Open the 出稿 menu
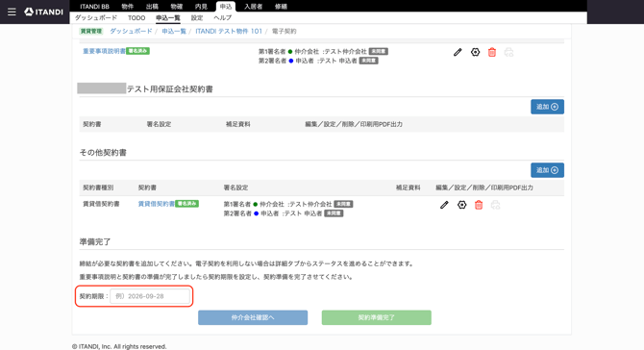This screenshot has width=644, height=350. [x=152, y=6]
